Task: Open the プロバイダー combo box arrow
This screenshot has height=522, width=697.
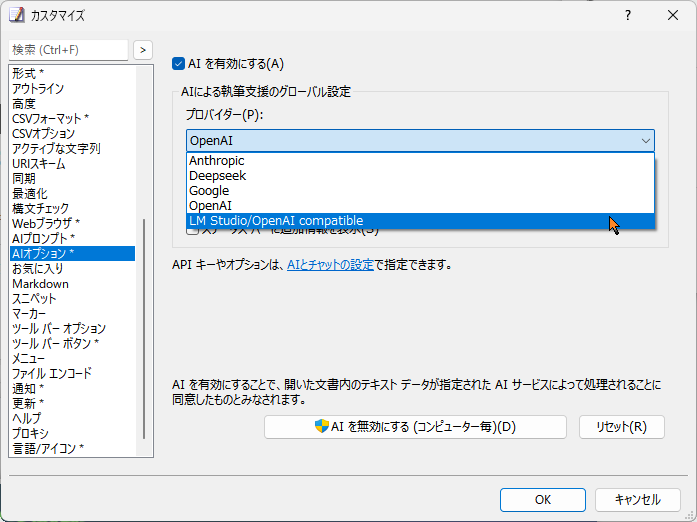Action: coord(645,141)
